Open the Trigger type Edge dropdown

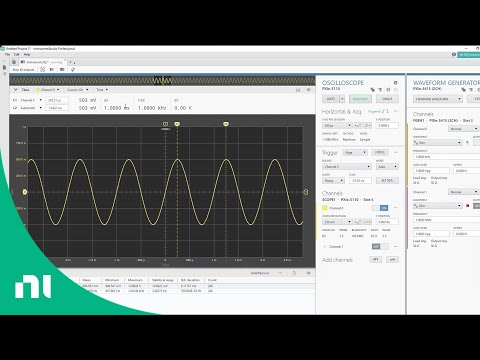[355, 152]
